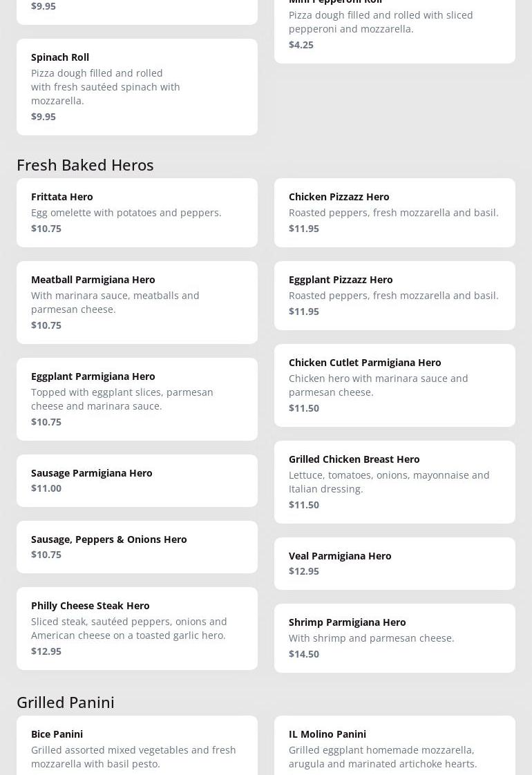Open the Bice Panini item
Screen dimensions: 532x775
click(x=137, y=749)
